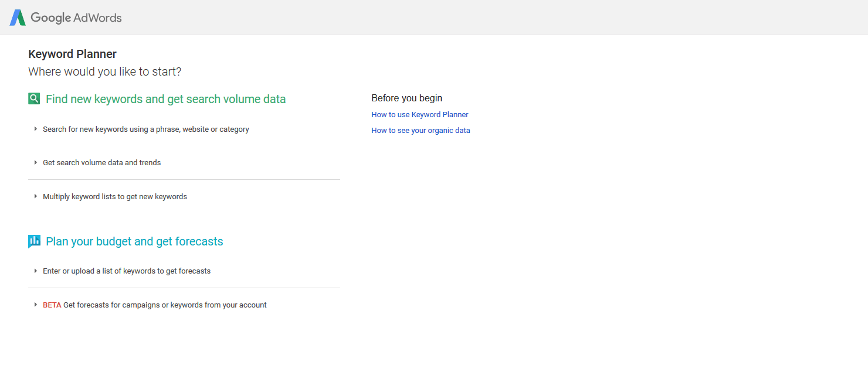
Task: Expand the BETA campaign forecasts option
Action: (155, 305)
